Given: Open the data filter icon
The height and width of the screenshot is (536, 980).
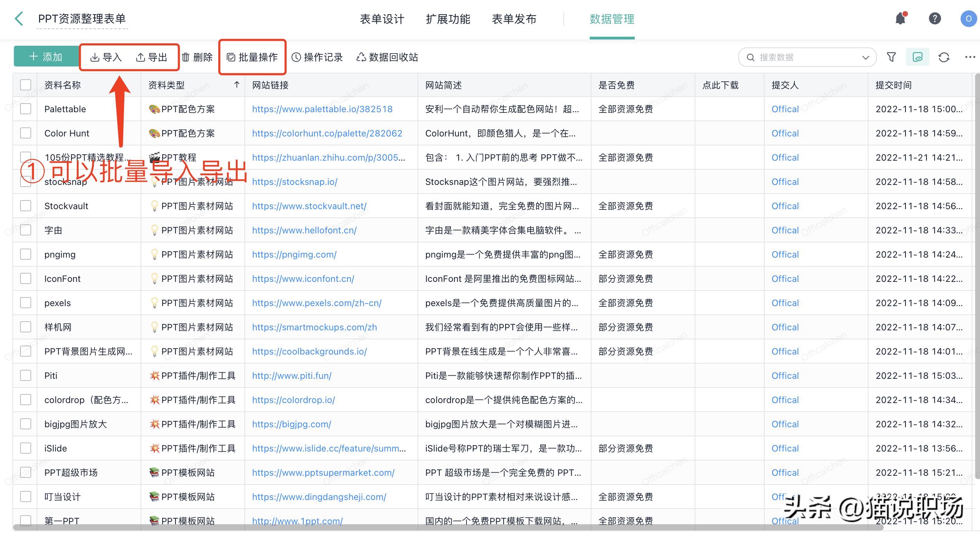Looking at the screenshot, I should 891,57.
